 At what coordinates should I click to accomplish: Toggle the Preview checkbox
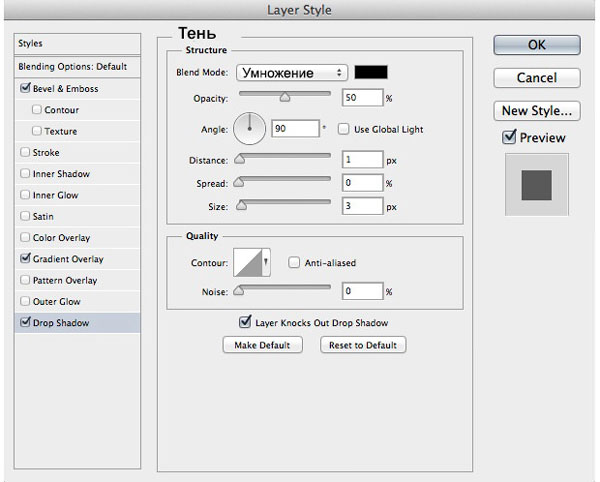tap(509, 137)
